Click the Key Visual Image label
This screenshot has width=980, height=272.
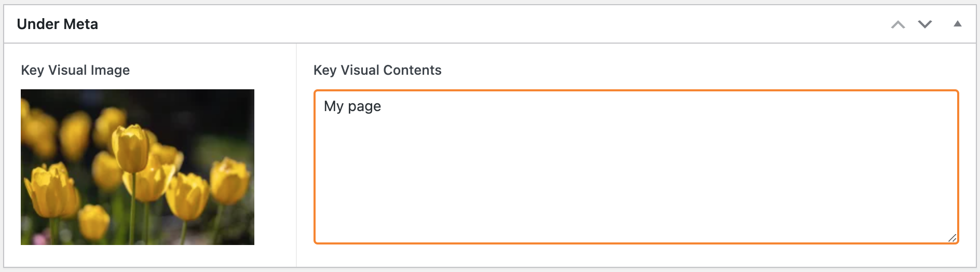tap(75, 70)
